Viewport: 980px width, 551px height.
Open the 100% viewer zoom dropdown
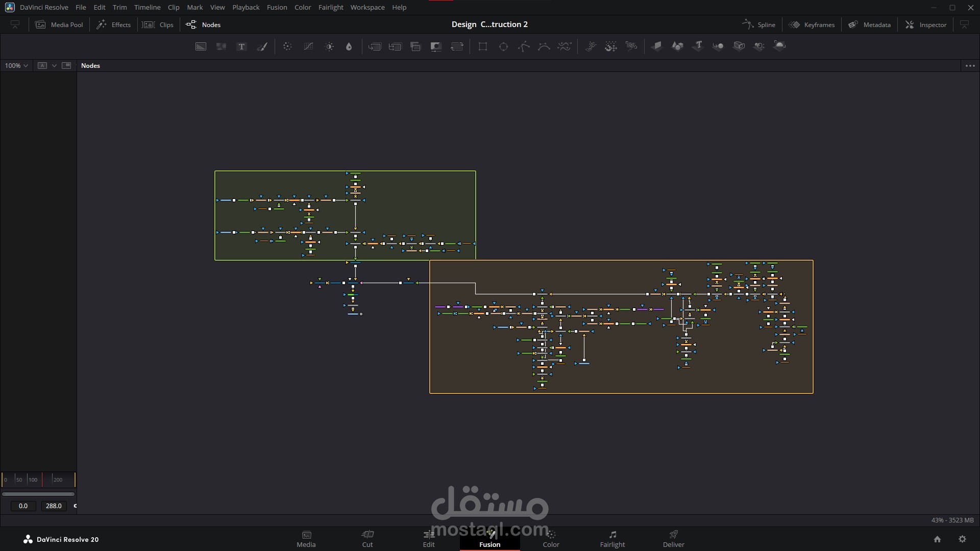click(16, 65)
